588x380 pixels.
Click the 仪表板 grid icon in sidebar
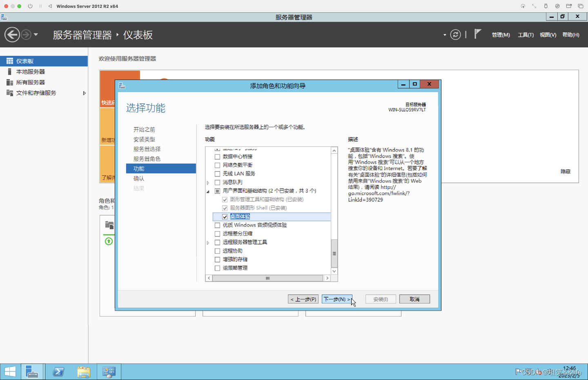click(10, 61)
